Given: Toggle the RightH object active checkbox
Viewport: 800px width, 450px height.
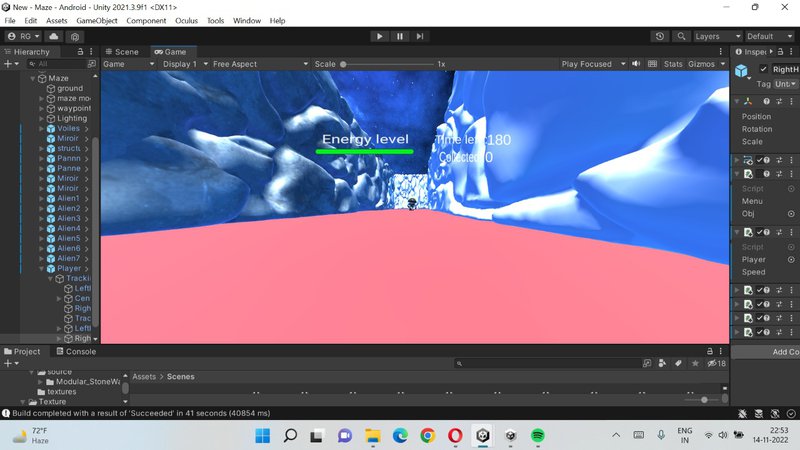Looking at the screenshot, I should (764, 69).
